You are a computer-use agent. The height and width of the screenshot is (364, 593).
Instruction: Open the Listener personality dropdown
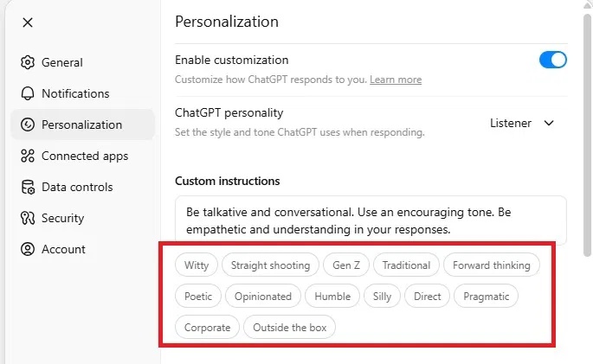pos(521,123)
